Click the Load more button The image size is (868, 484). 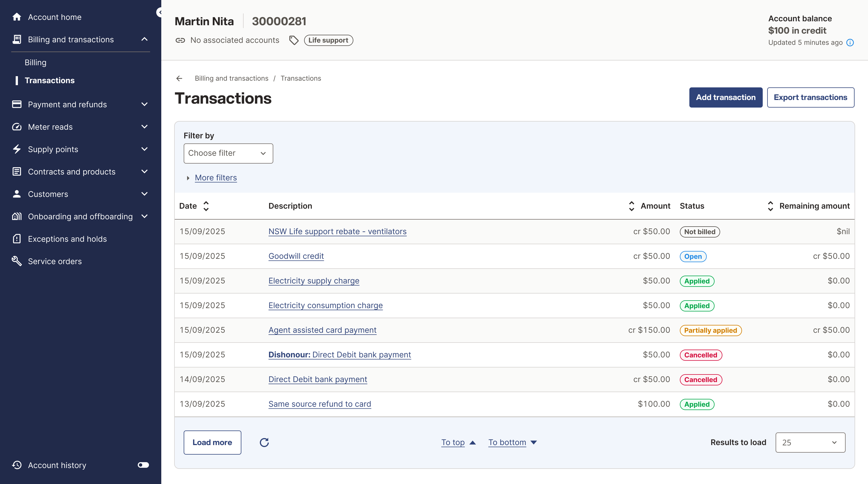click(212, 443)
